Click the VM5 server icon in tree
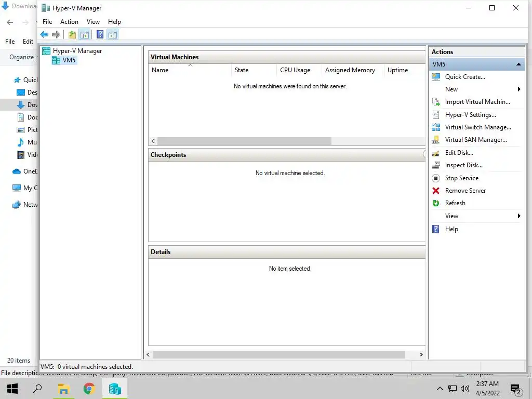 pos(56,60)
